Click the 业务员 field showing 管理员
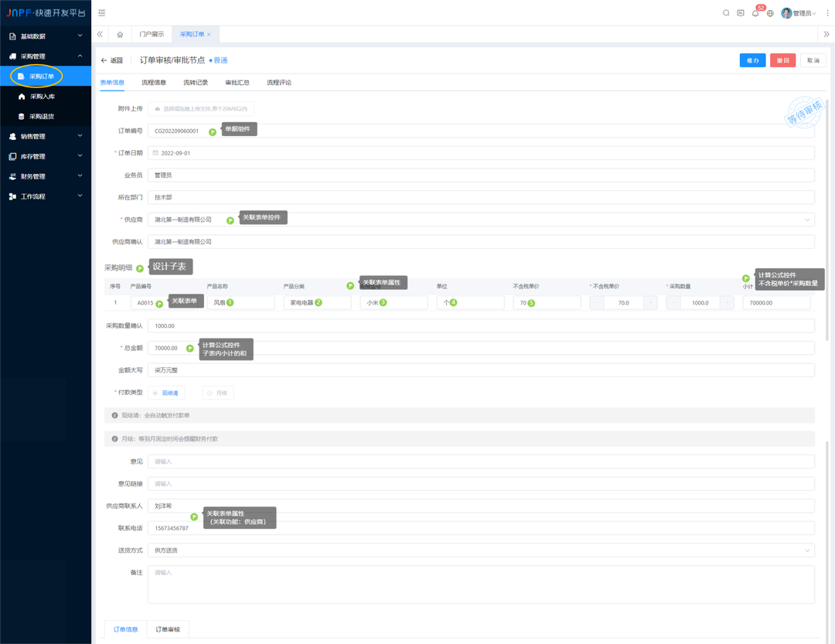Screen dimensions: 835x644 tap(481, 175)
